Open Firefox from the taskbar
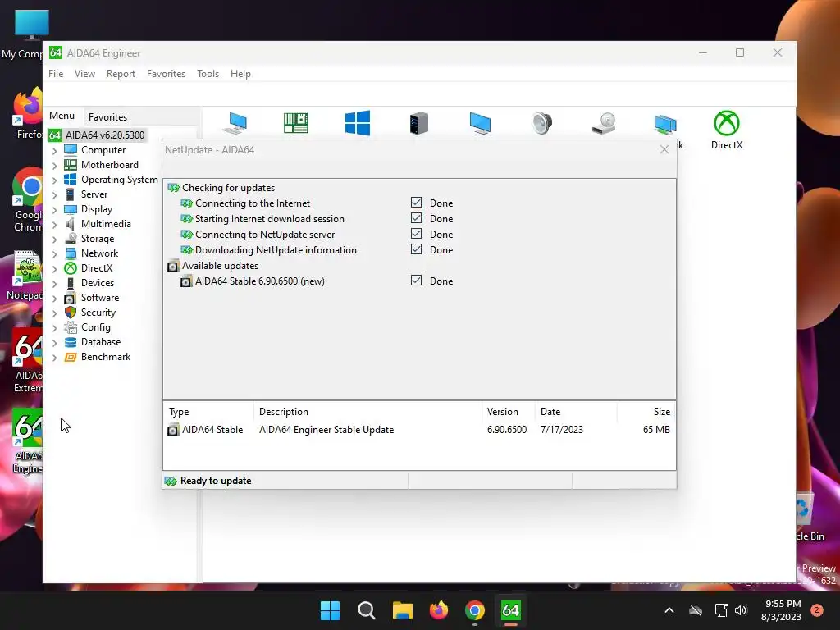The height and width of the screenshot is (630, 840). click(439, 610)
